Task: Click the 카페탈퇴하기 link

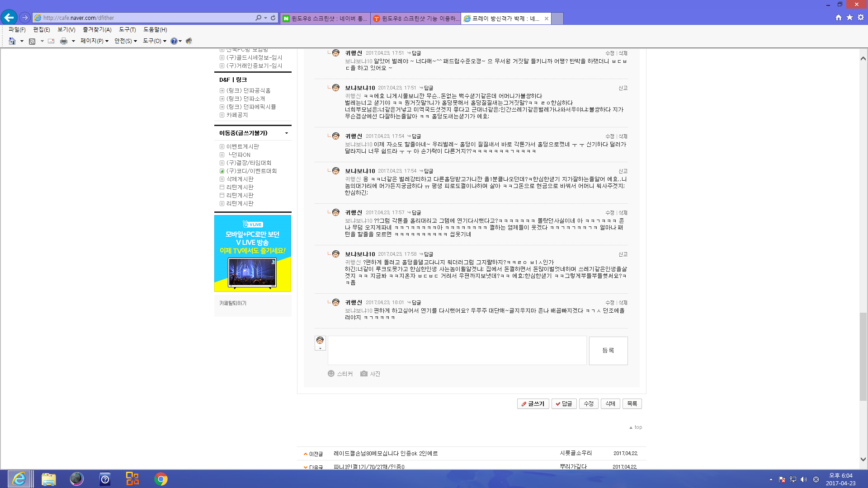Action: 233,303
